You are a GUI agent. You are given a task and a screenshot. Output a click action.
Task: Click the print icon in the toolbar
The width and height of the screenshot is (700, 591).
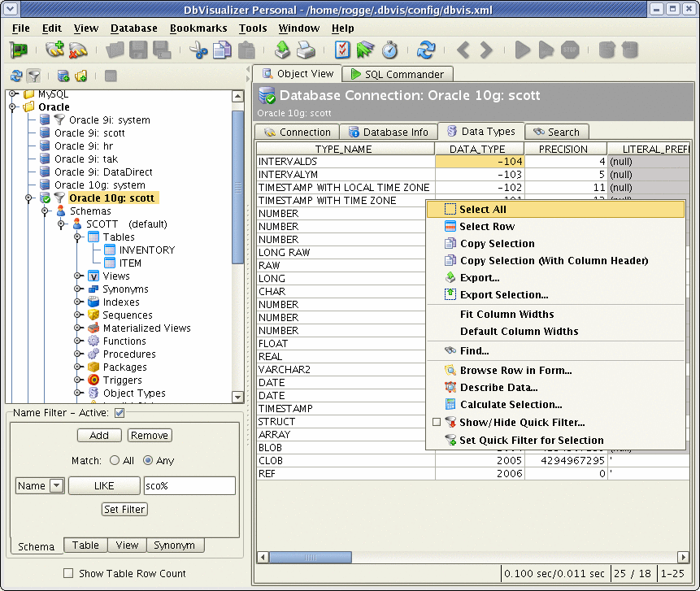(306, 50)
